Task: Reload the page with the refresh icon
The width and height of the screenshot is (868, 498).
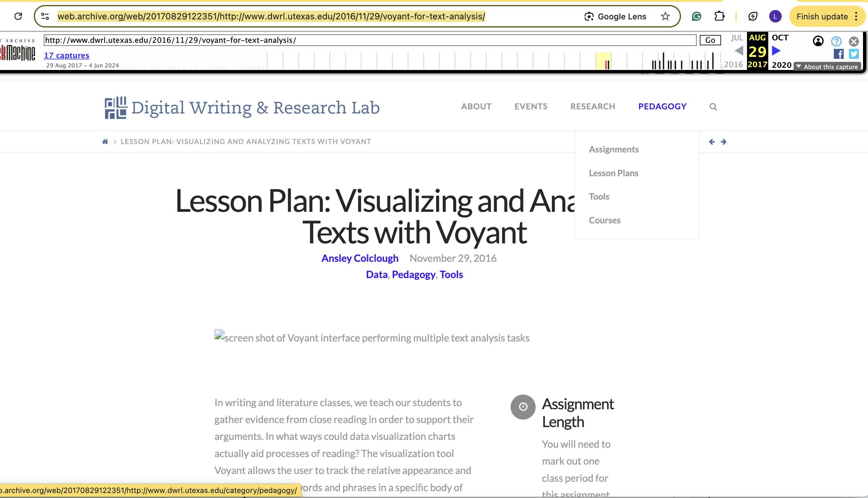Action: (18, 16)
